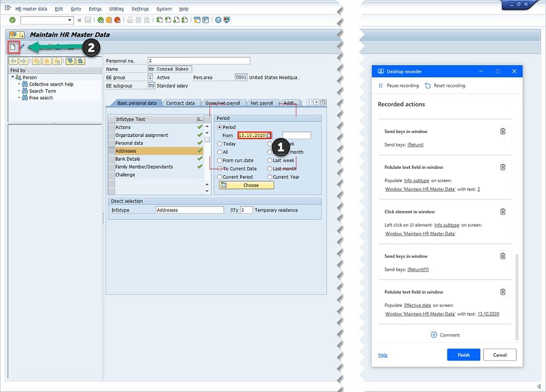Collapse the Person tree node
This screenshot has height=392, width=546.
click(12, 77)
